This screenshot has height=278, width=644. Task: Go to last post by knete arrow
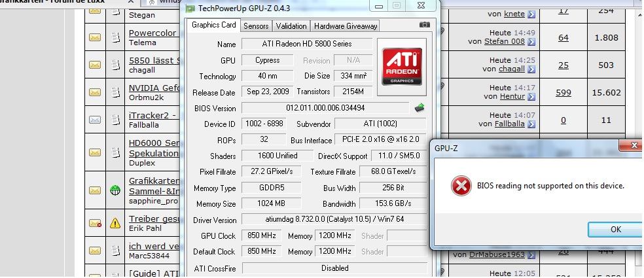pyautogui.click(x=531, y=14)
